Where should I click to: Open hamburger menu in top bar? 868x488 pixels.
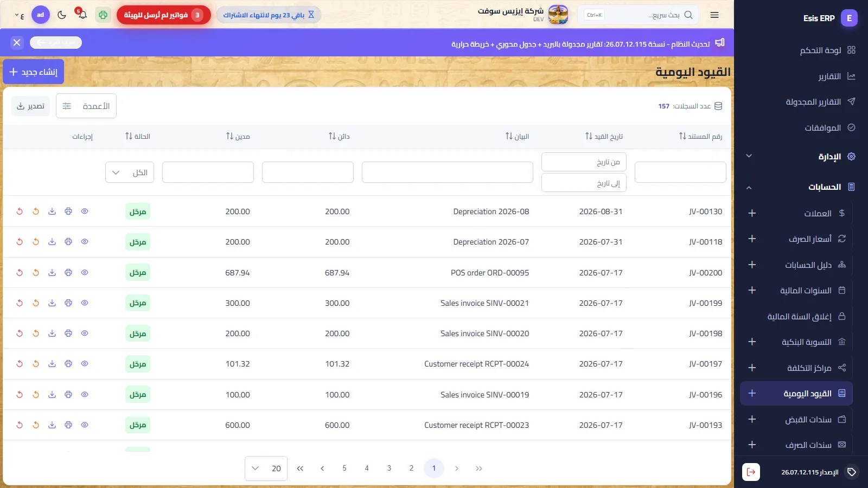(714, 15)
